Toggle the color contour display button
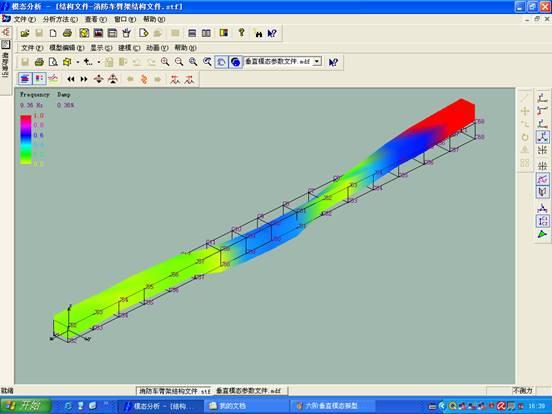Image resolution: width=552 pixels, height=414 pixels. click(39, 79)
